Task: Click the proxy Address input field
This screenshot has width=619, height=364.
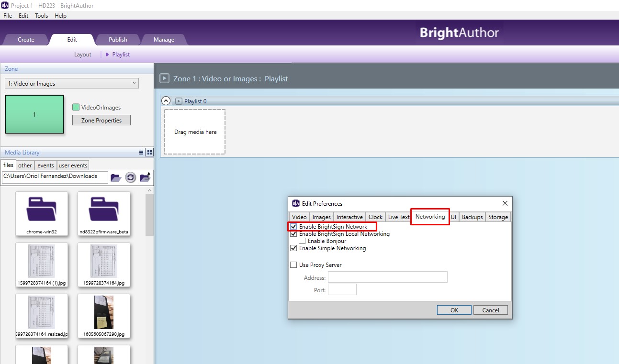Action: coord(387,277)
